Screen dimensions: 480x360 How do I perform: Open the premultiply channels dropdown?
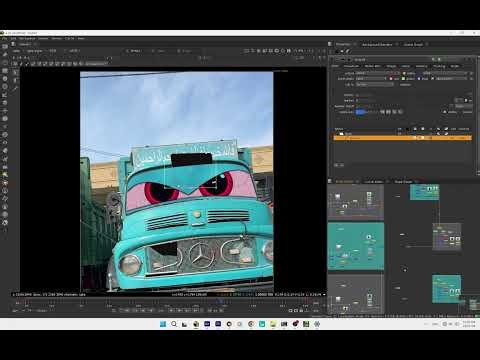click(x=371, y=79)
